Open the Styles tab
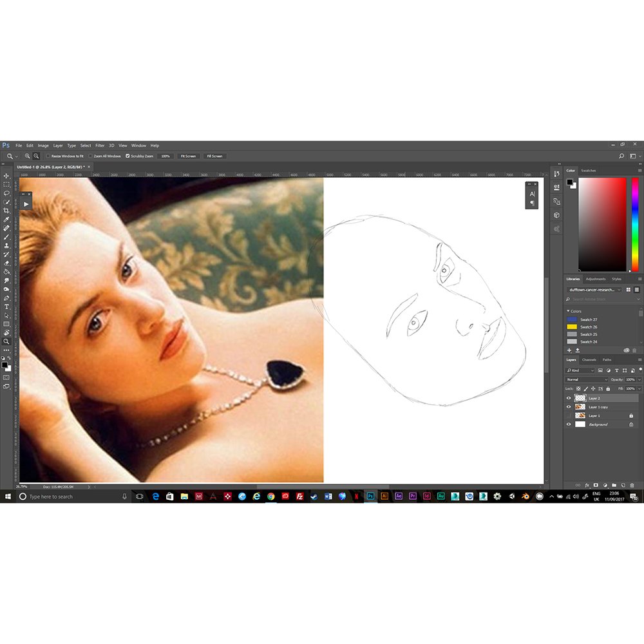The image size is (644, 644). 616,279
